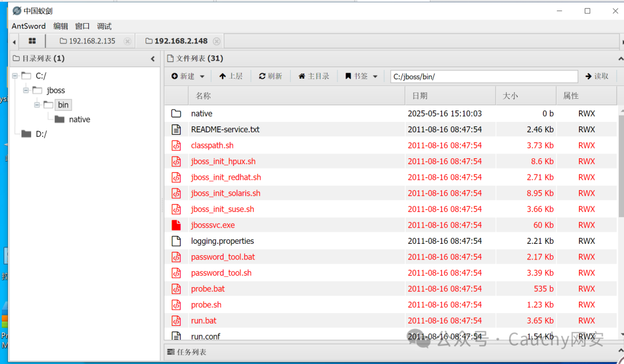Click the jboss_init_solaris.sh script icon
Image resolution: width=624 pixels, height=364 pixels.
(x=176, y=194)
